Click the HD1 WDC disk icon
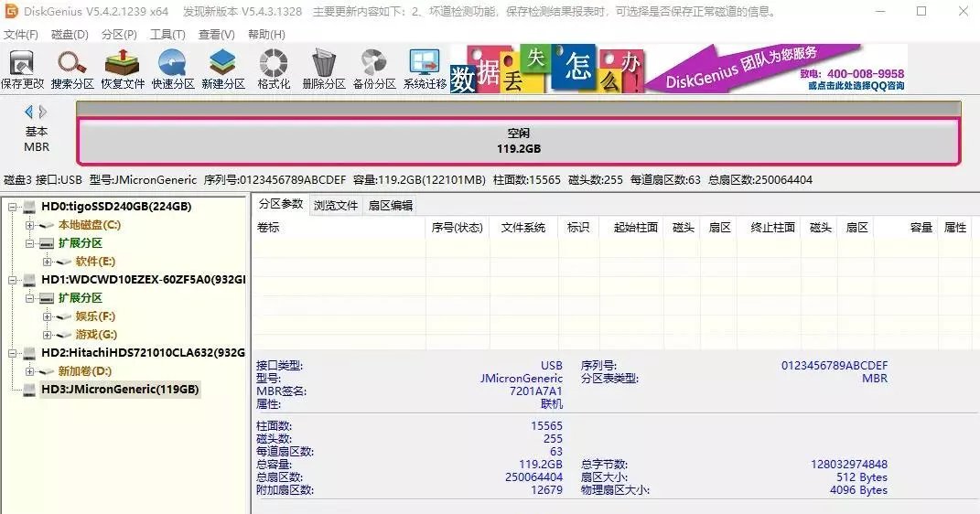This screenshot has height=514, width=980. (28, 280)
